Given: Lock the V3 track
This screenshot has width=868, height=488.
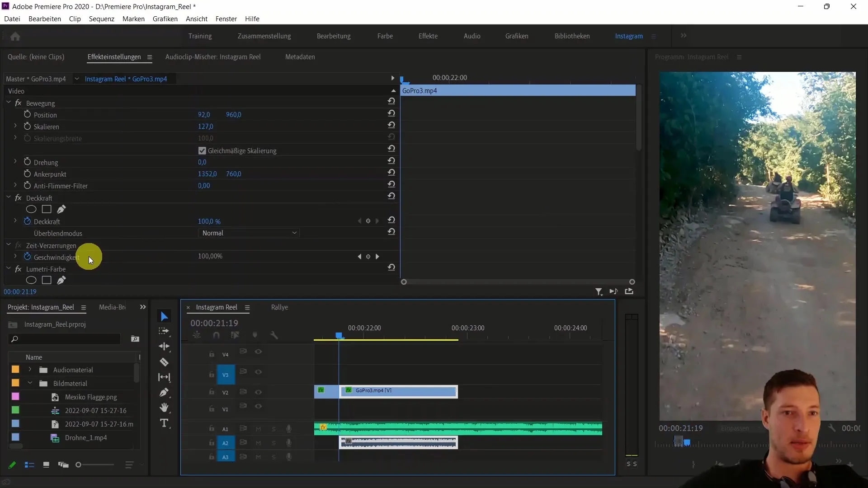Looking at the screenshot, I should (x=212, y=375).
